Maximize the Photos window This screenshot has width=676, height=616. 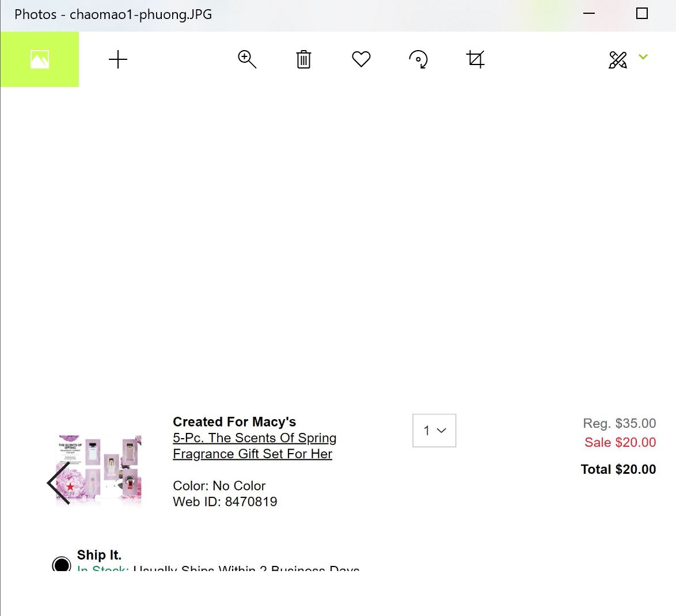coord(642,14)
